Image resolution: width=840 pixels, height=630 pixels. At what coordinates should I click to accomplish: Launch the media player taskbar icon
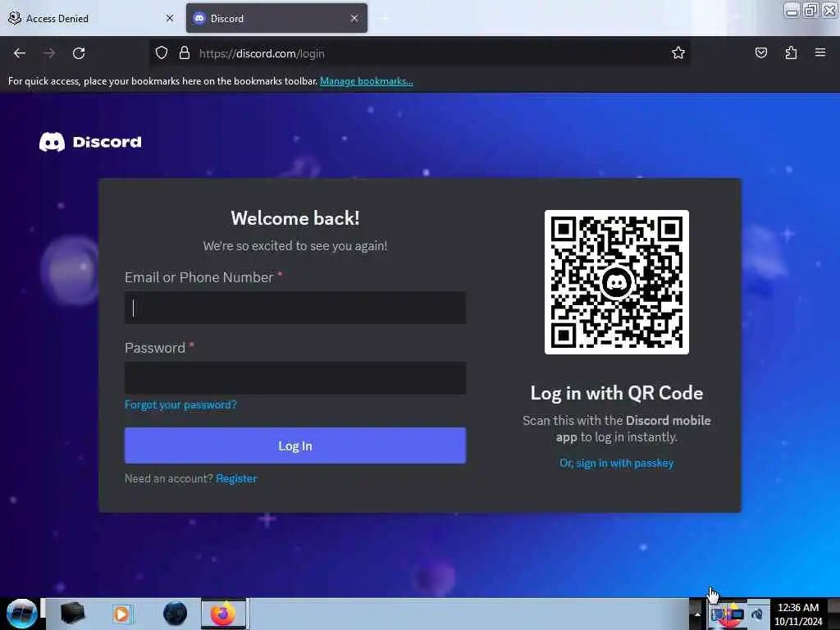coord(121,614)
